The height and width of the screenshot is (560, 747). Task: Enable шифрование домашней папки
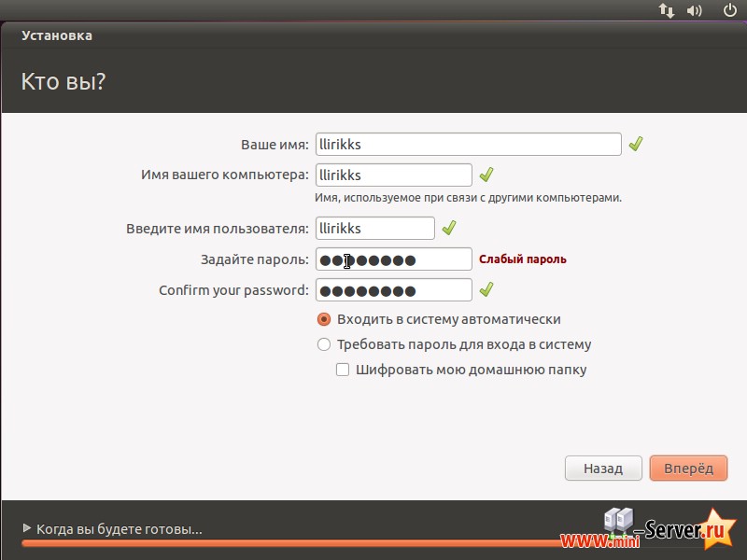pyautogui.click(x=344, y=370)
